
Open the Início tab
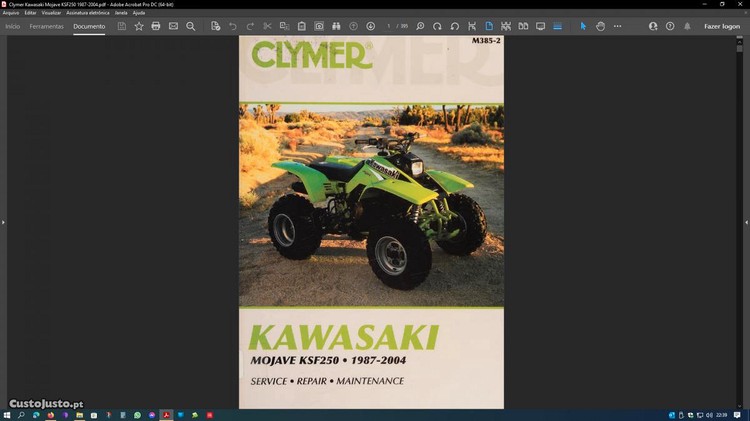[13, 26]
